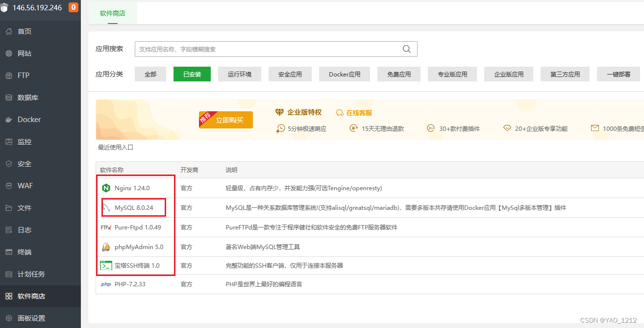Click the shield icon beside 安全
Viewport: 644px width, 328px height.
pos(9,164)
